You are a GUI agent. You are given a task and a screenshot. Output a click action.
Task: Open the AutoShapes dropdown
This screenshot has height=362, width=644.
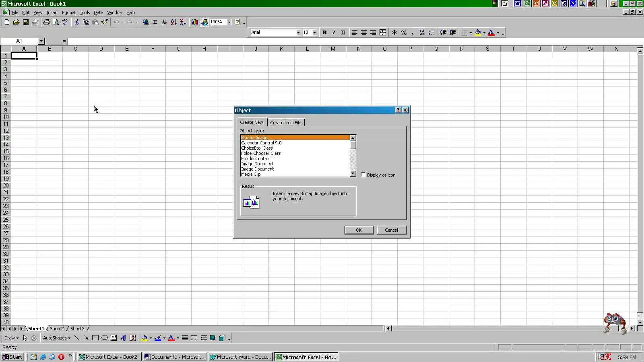pyautogui.click(x=57, y=338)
